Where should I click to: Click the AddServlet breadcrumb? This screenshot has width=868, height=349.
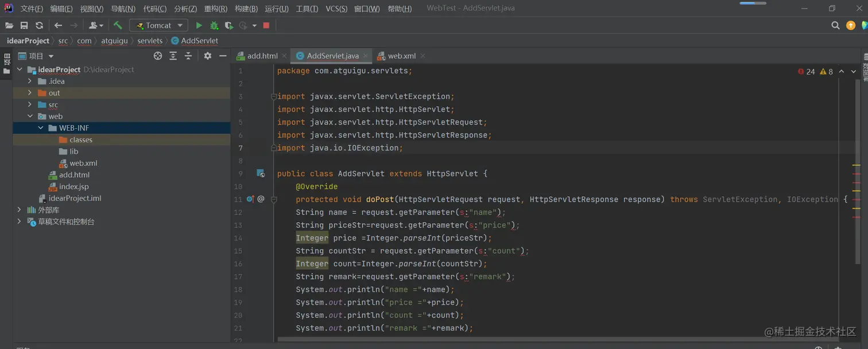coord(195,41)
